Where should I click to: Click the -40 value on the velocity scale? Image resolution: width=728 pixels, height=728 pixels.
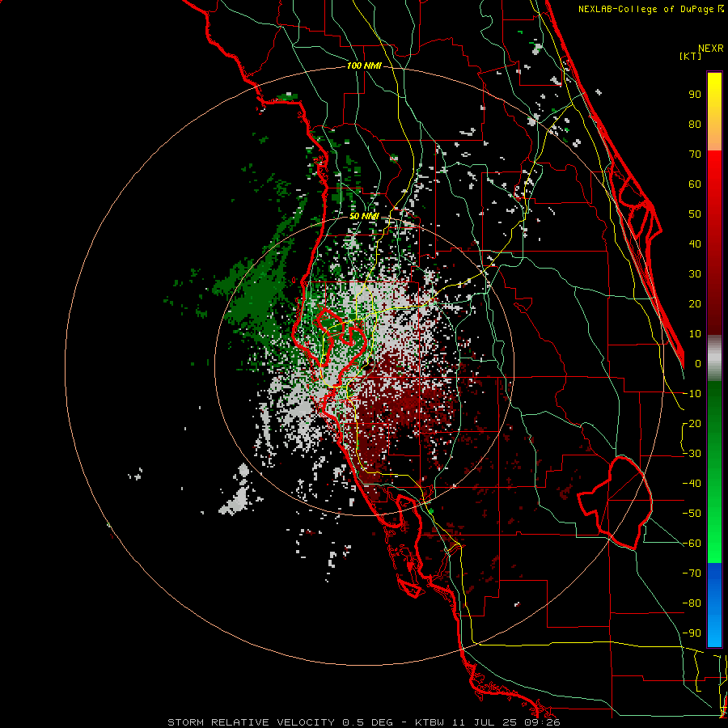692,484
